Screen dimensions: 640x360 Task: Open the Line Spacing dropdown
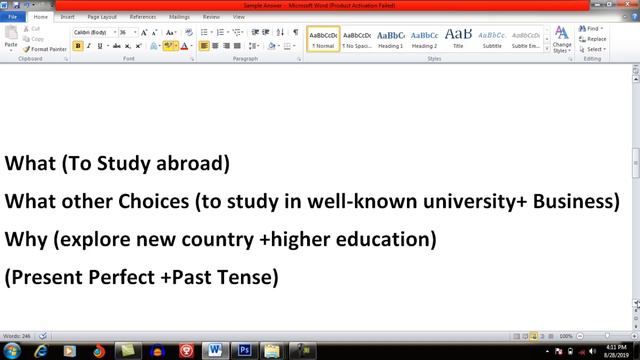pos(254,46)
